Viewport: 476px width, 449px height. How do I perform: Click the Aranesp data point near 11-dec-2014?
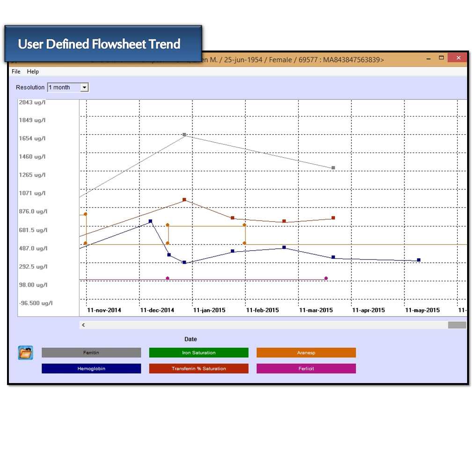coord(168,225)
